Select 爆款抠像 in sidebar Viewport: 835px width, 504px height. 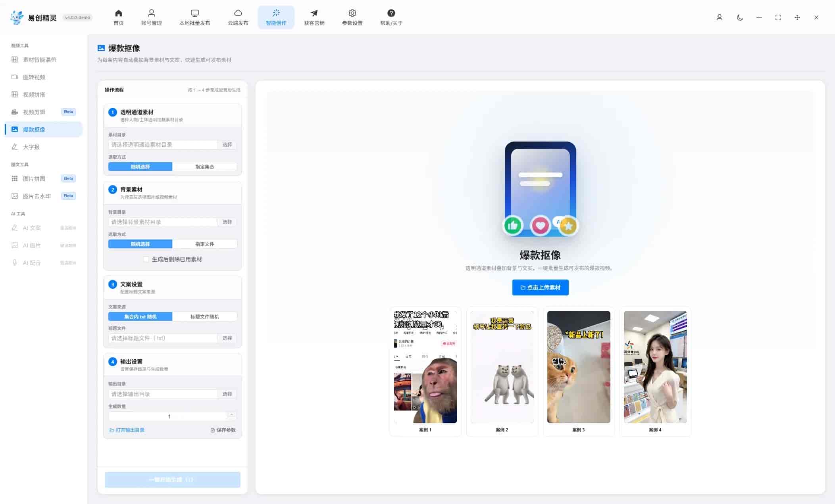click(x=44, y=129)
